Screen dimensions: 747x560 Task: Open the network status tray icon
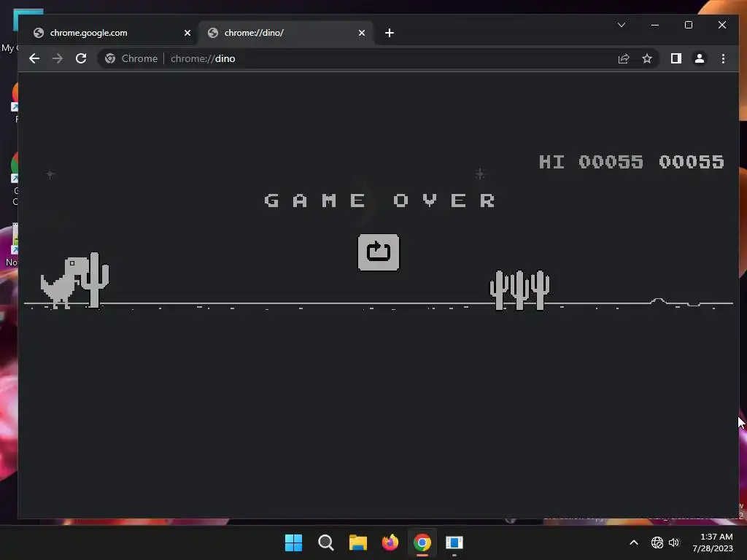(x=657, y=542)
